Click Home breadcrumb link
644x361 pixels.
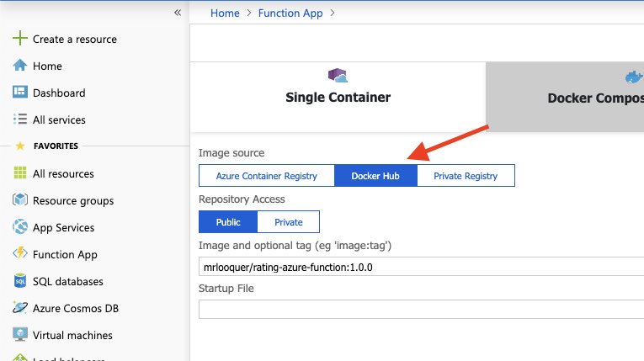tap(225, 13)
